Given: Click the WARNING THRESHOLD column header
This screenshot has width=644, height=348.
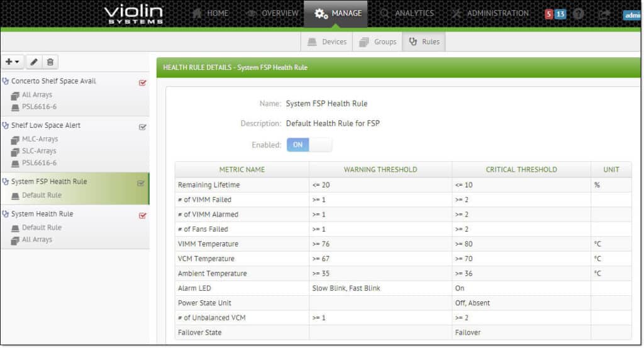Looking at the screenshot, I should point(380,170).
